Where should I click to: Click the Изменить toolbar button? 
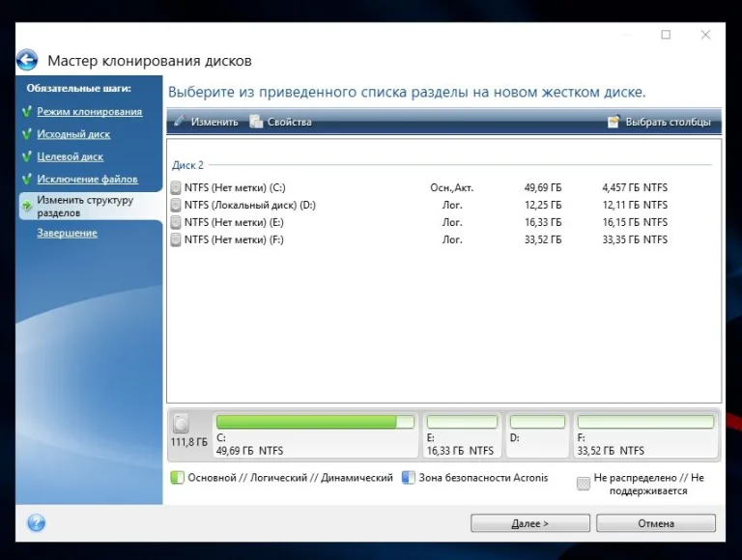[206, 122]
